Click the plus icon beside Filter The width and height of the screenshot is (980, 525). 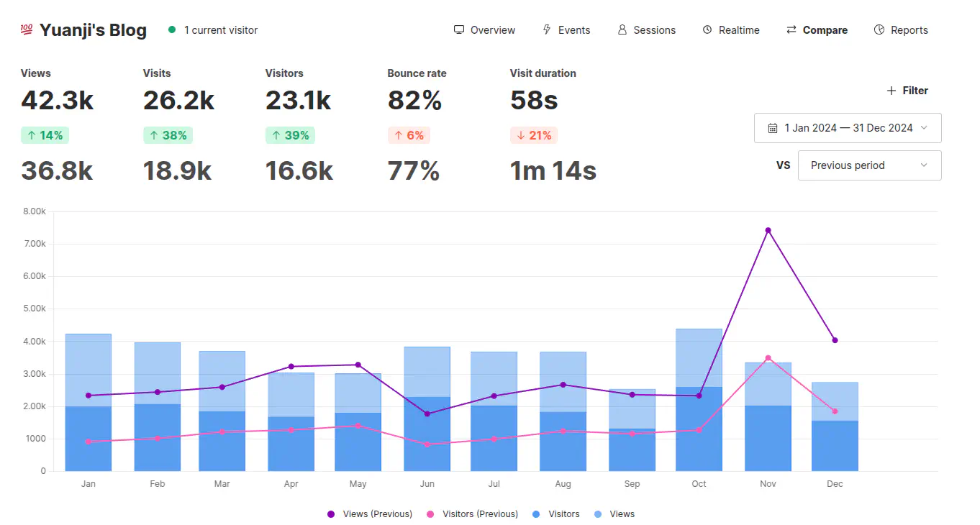click(x=891, y=91)
